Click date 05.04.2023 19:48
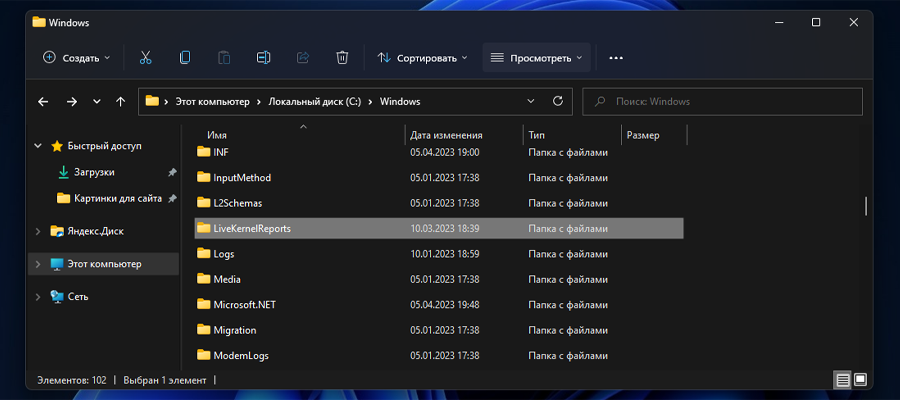900x400 pixels. (445, 305)
